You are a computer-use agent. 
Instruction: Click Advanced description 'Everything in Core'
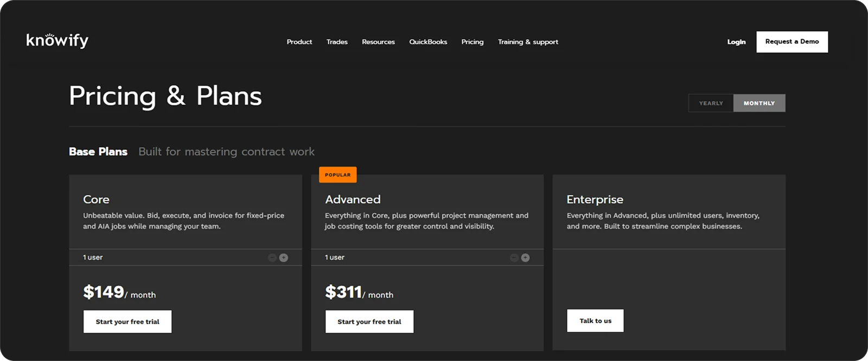pyautogui.click(x=426, y=221)
